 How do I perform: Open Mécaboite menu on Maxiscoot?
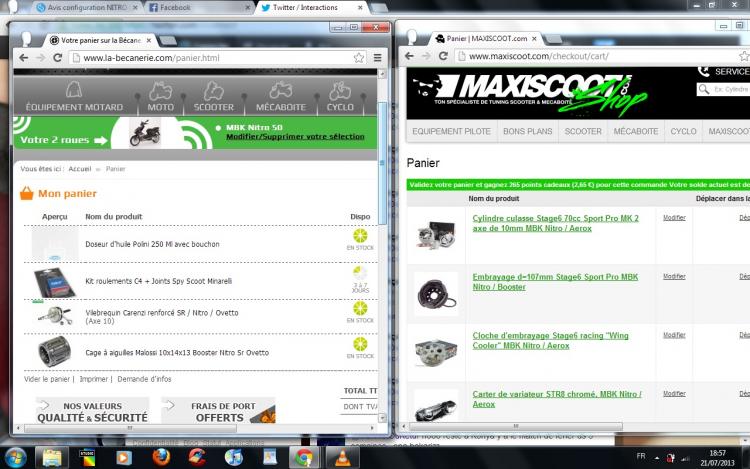636,131
